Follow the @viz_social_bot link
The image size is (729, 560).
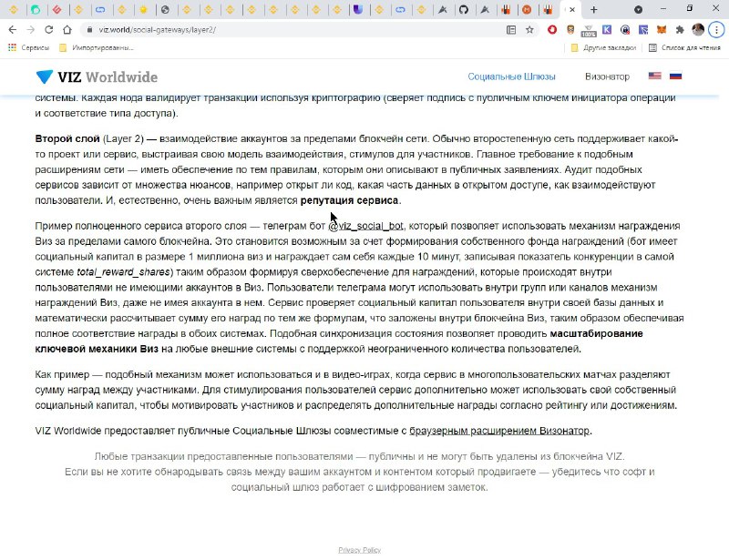[365, 226]
